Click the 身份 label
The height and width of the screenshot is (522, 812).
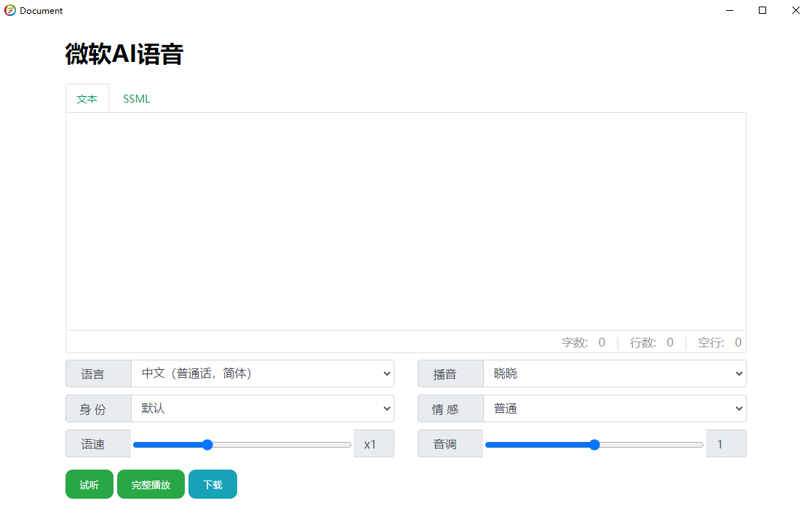pyautogui.click(x=98, y=409)
